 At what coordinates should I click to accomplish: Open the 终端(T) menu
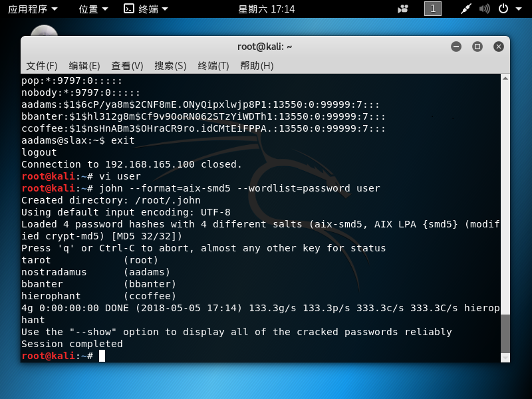click(x=213, y=65)
